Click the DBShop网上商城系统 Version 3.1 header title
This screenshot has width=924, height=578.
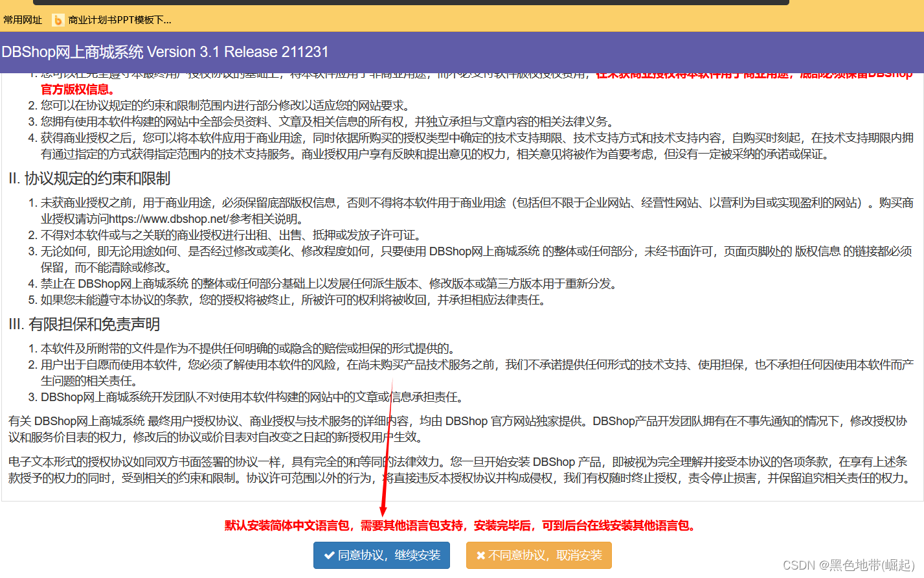(x=165, y=52)
